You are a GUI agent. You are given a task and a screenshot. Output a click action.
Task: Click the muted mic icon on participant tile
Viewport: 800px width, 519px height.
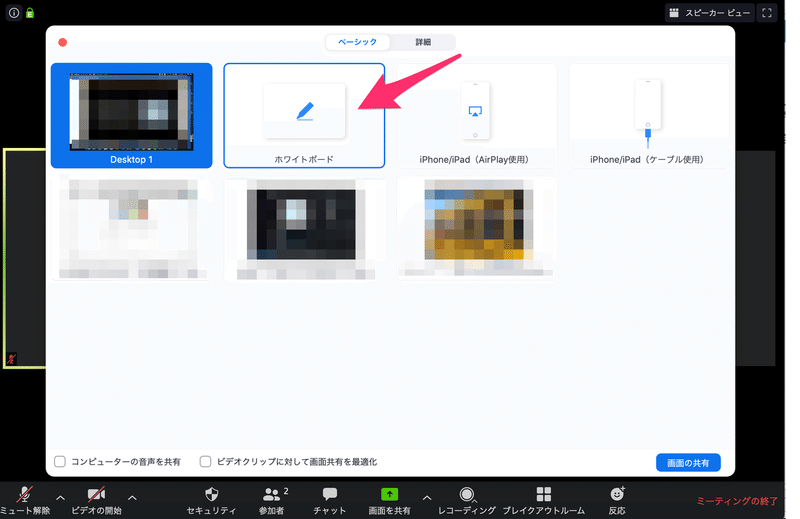(x=11, y=358)
